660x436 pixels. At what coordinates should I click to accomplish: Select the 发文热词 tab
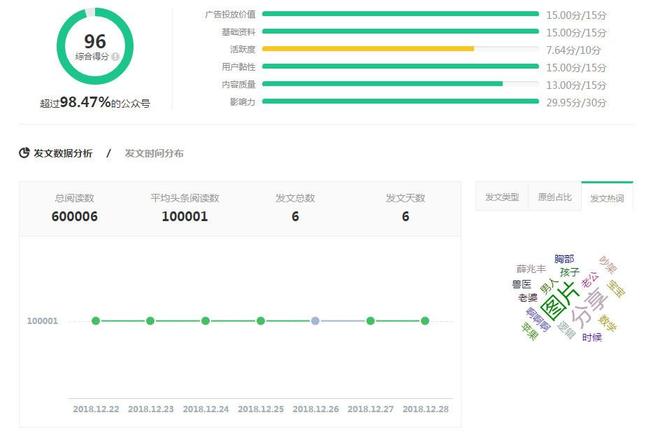tap(608, 198)
